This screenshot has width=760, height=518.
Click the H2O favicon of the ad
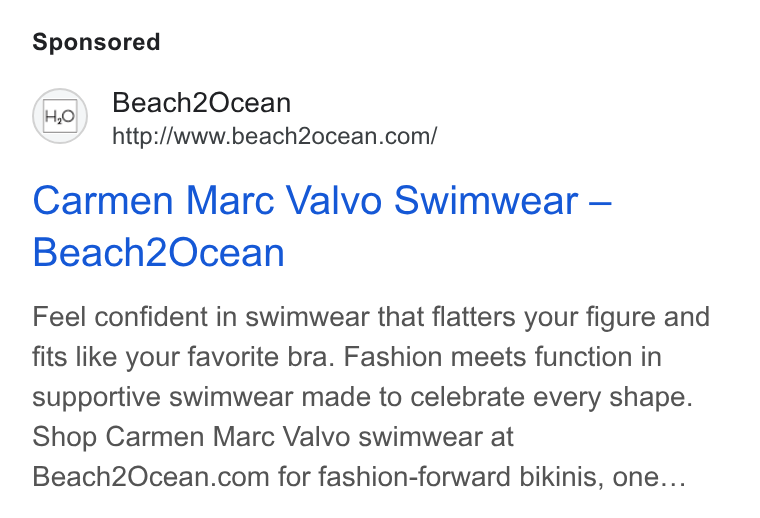pyautogui.click(x=60, y=116)
